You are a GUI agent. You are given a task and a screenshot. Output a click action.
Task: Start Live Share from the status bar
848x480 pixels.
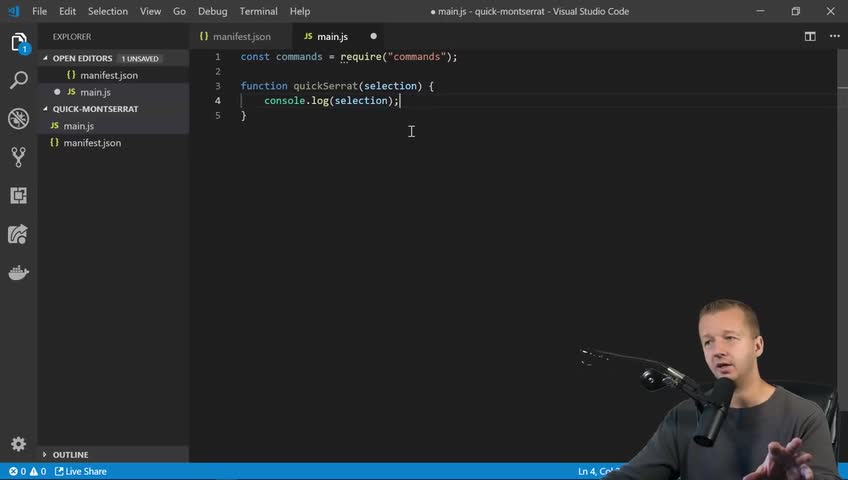[81, 471]
